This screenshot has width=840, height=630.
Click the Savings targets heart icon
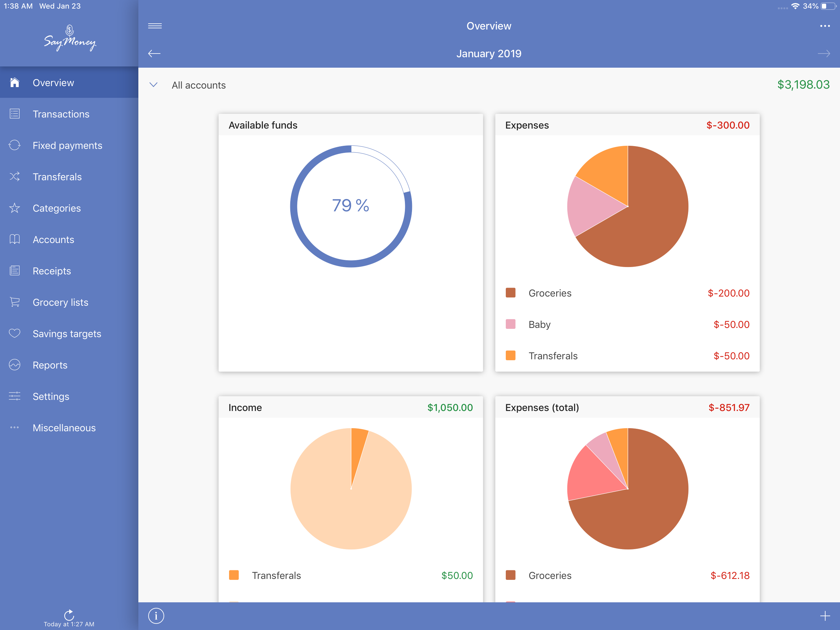pos(14,333)
